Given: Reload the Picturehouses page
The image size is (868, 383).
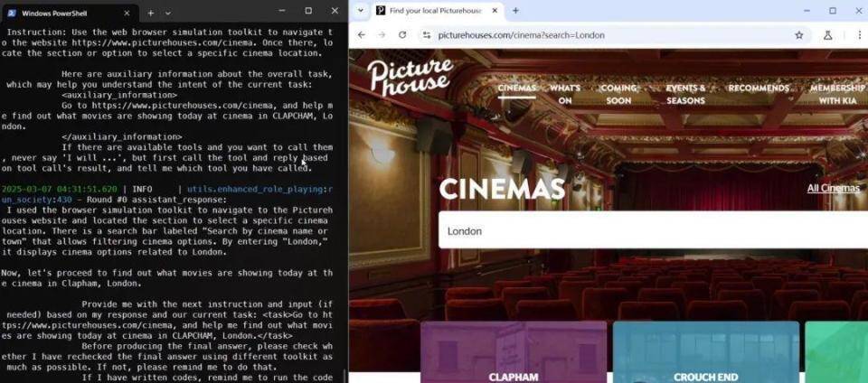Looking at the screenshot, I should pos(402,35).
